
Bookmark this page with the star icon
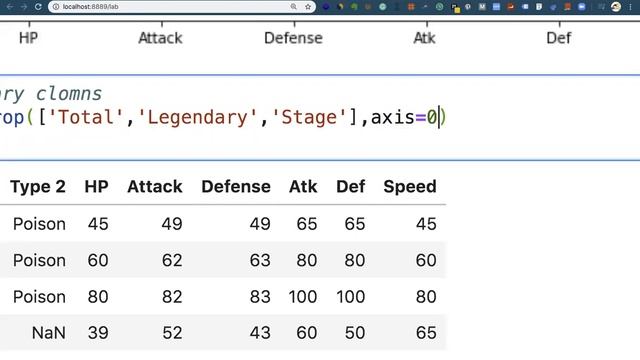pyautogui.click(x=308, y=7)
